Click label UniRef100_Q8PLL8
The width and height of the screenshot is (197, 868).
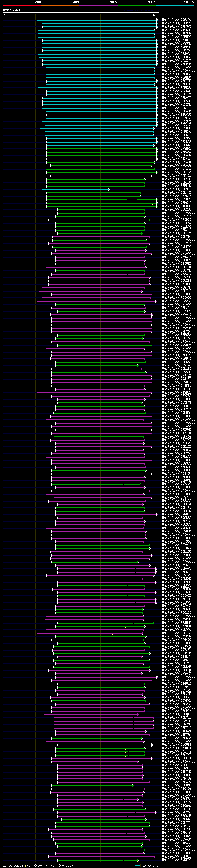click(x=177, y=765)
